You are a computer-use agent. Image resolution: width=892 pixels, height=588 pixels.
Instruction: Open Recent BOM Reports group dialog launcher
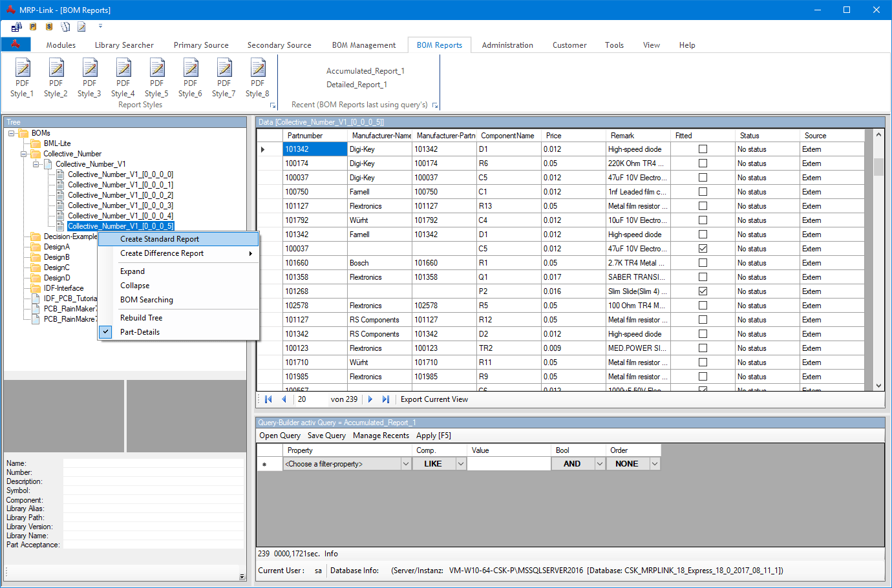click(435, 105)
